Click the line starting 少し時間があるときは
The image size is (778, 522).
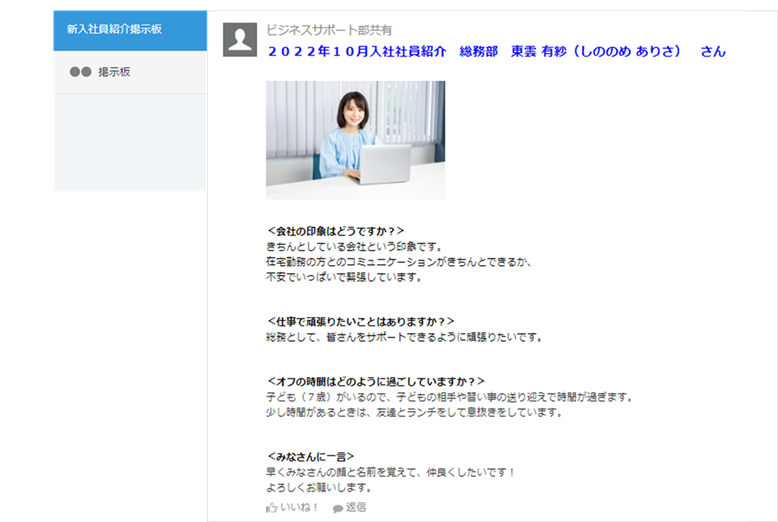pos(414,412)
